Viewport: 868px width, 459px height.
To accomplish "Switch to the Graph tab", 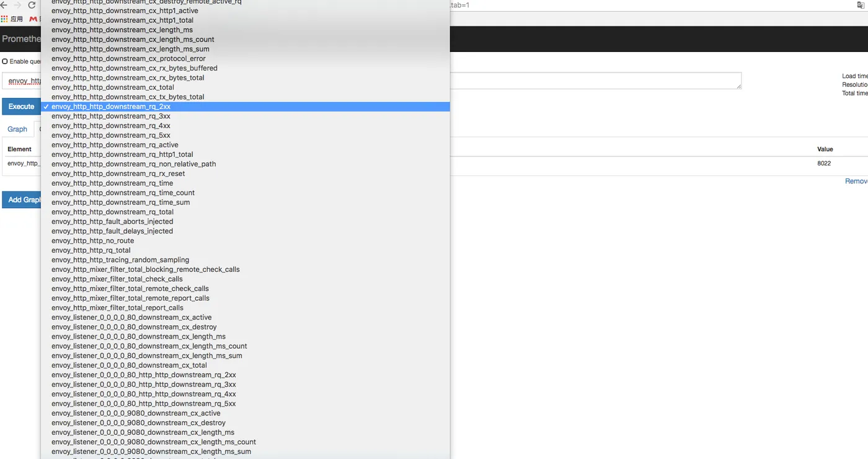I will pos(17,129).
